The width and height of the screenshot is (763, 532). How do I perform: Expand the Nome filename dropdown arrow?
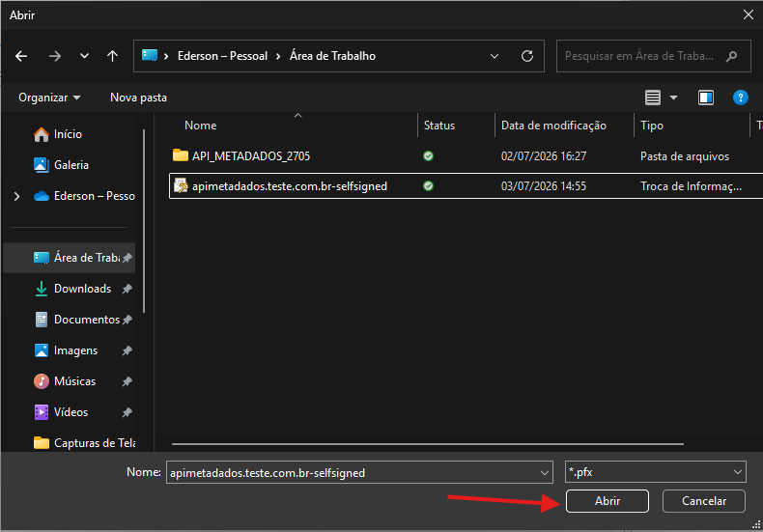coord(545,473)
